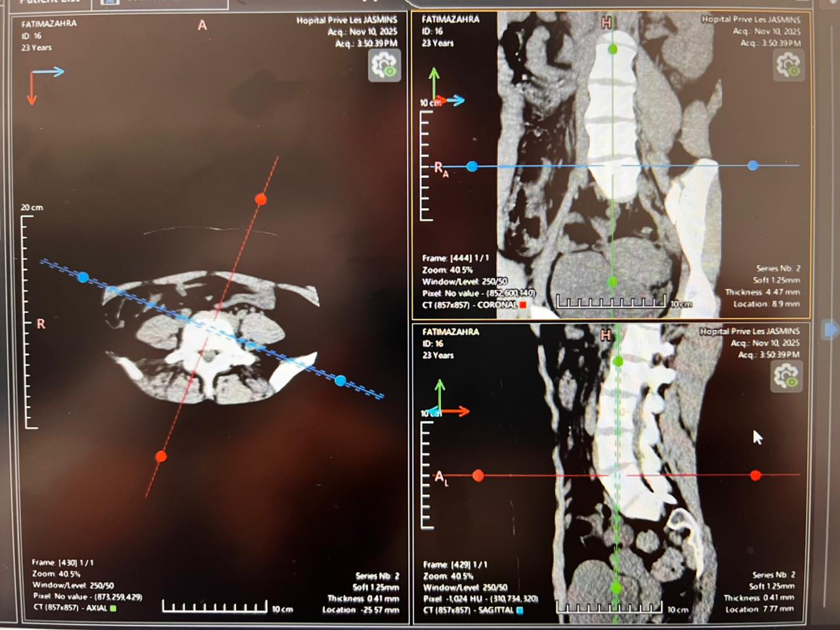Click green square beside AXIAL label
The height and width of the screenshot is (630, 840).
[x=114, y=608]
